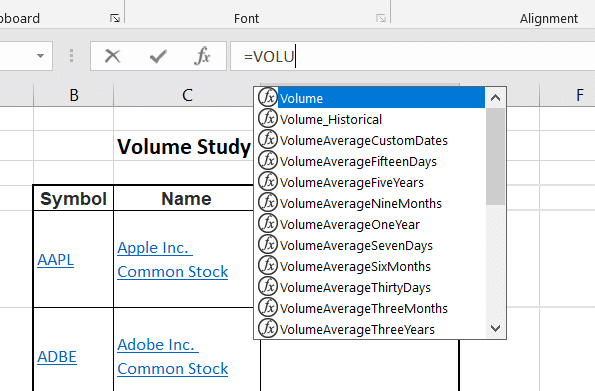Open the Apple Inc. Common Stock link
The image size is (595, 391).
tap(173, 260)
